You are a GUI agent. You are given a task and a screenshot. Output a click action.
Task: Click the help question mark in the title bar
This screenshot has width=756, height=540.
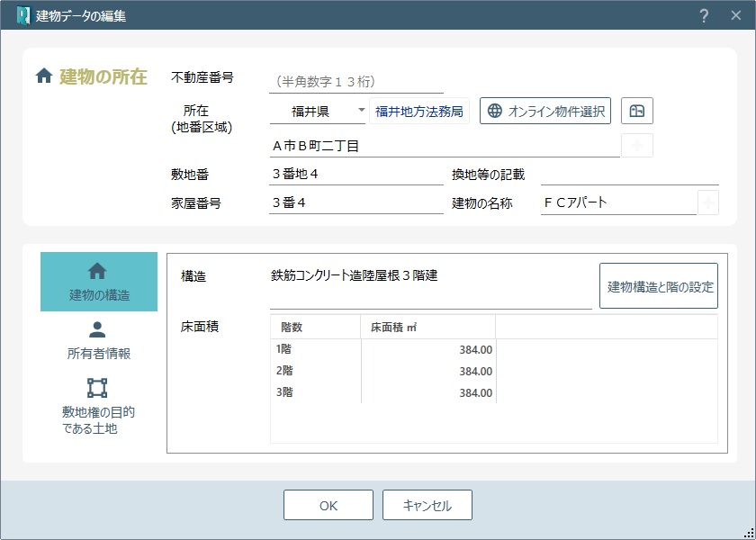(704, 15)
